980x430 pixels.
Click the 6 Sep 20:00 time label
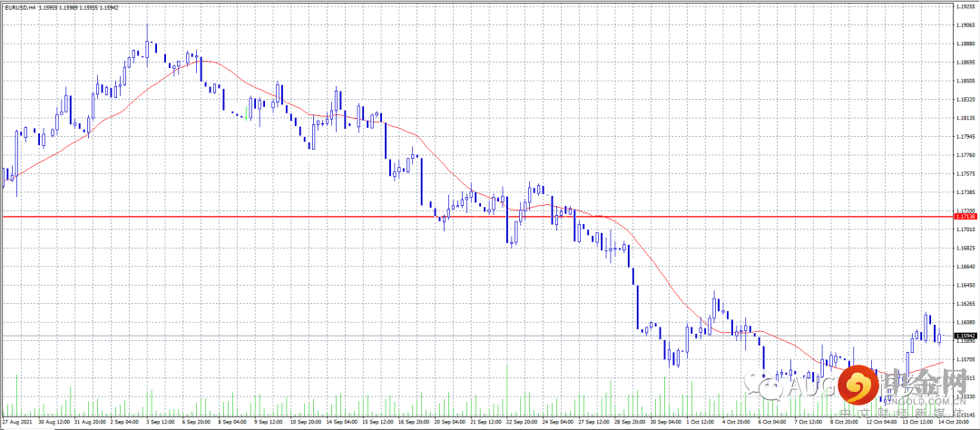coord(194,422)
